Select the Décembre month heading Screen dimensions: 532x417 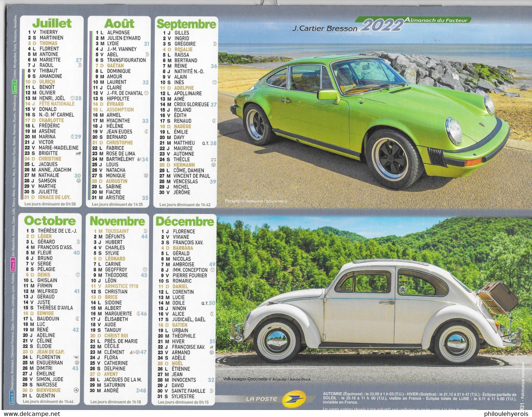tap(185, 221)
